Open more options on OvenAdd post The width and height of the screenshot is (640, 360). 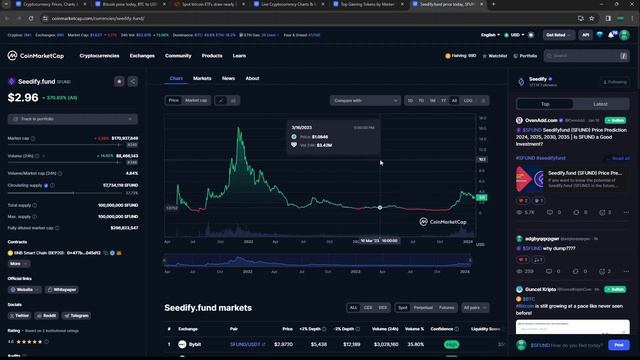[626, 212]
